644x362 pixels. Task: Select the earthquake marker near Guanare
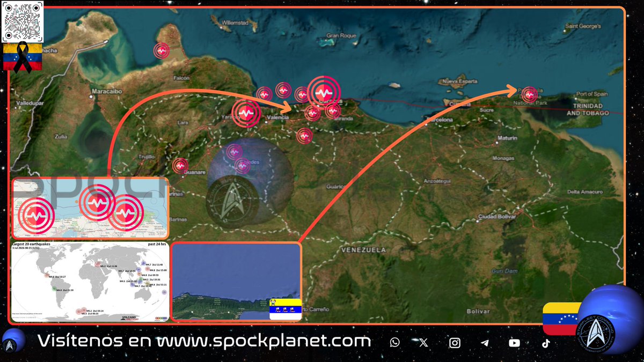[x=180, y=165]
